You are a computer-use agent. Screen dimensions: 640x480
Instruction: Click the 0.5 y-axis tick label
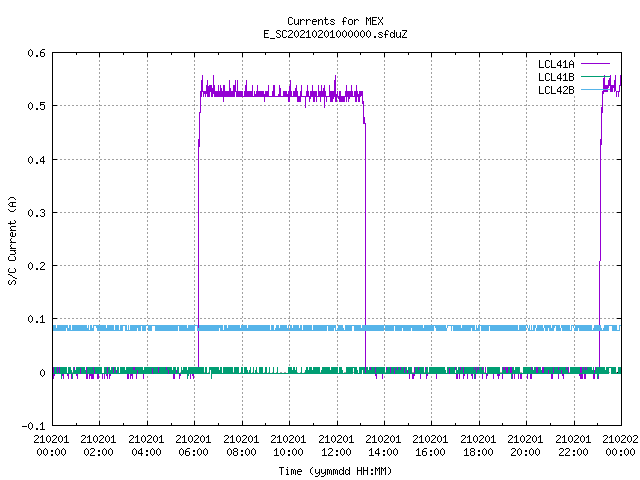pos(36,106)
